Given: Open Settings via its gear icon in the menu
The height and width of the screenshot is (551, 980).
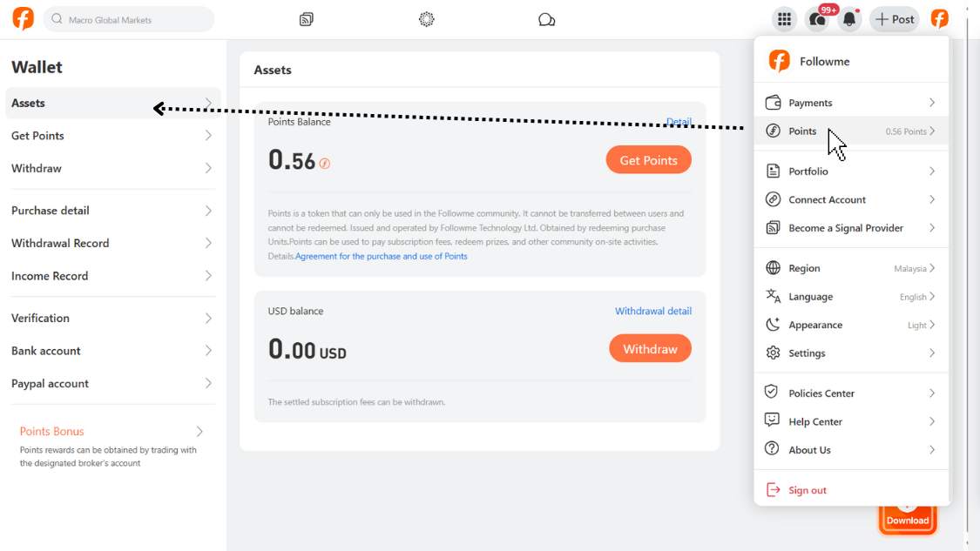Looking at the screenshot, I should click(x=772, y=353).
